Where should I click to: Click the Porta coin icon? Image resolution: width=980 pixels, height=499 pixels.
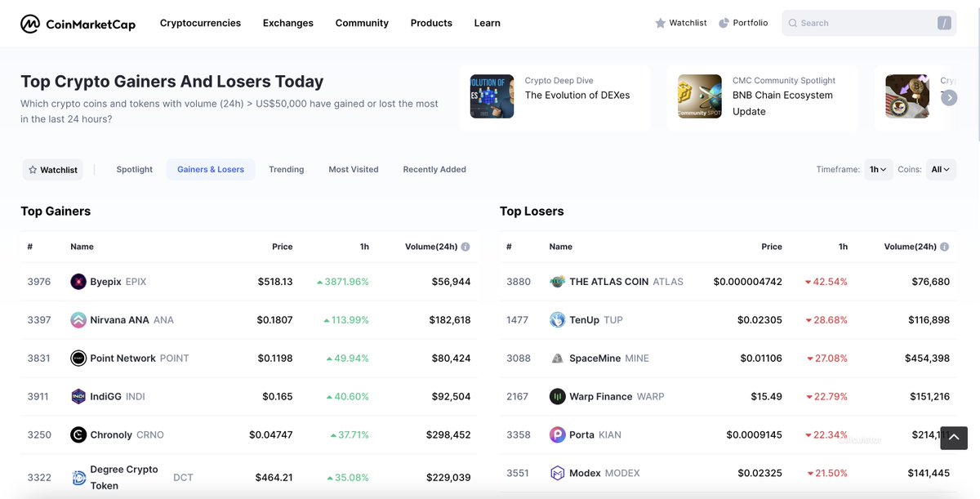tap(557, 434)
